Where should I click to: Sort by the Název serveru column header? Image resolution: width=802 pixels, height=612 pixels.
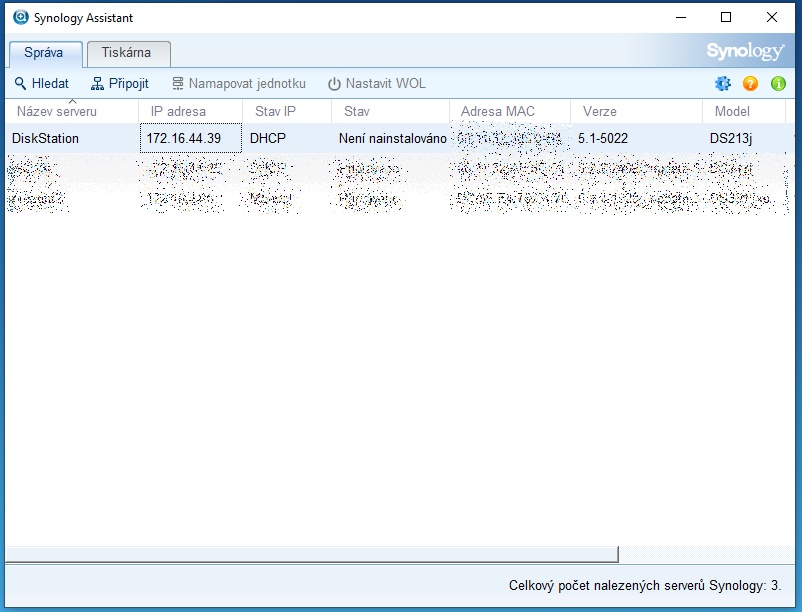57,111
